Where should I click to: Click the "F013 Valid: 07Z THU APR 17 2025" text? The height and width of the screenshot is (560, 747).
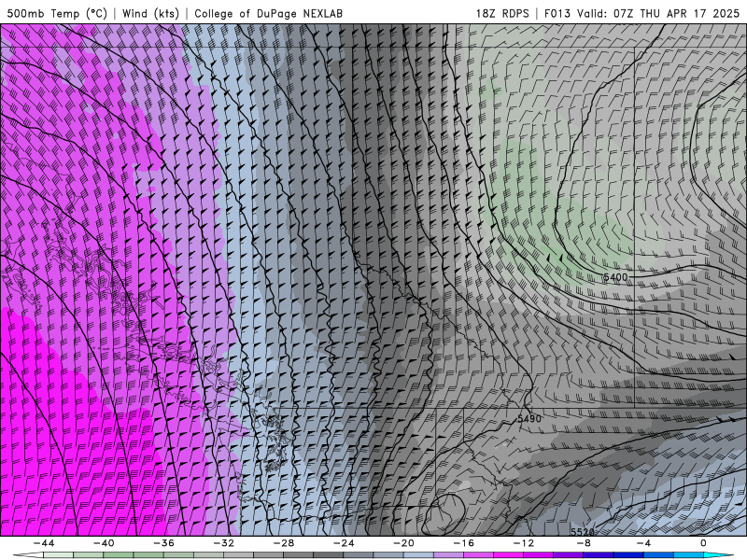pyautogui.click(x=641, y=14)
